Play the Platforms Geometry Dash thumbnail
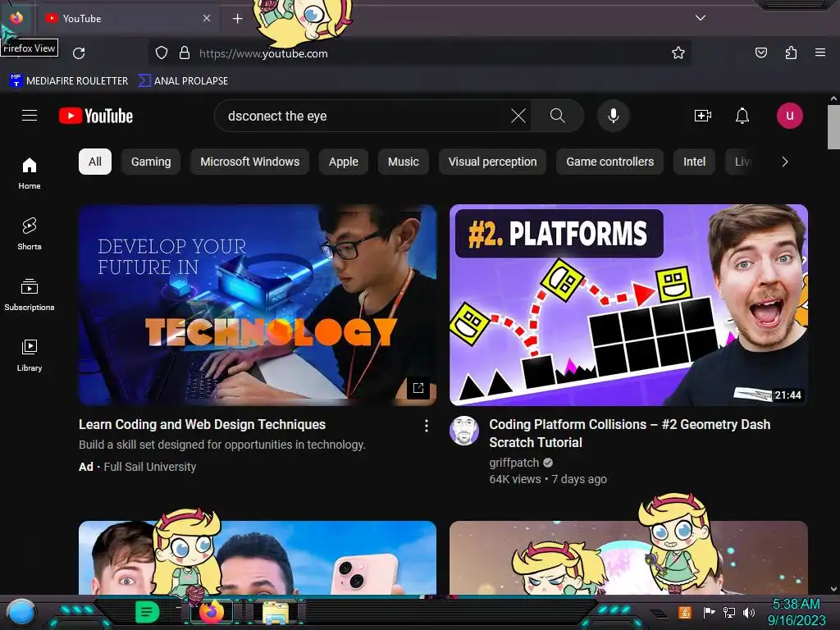This screenshot has width=840, height=630. pyautogui.click(x=628, y=305)
